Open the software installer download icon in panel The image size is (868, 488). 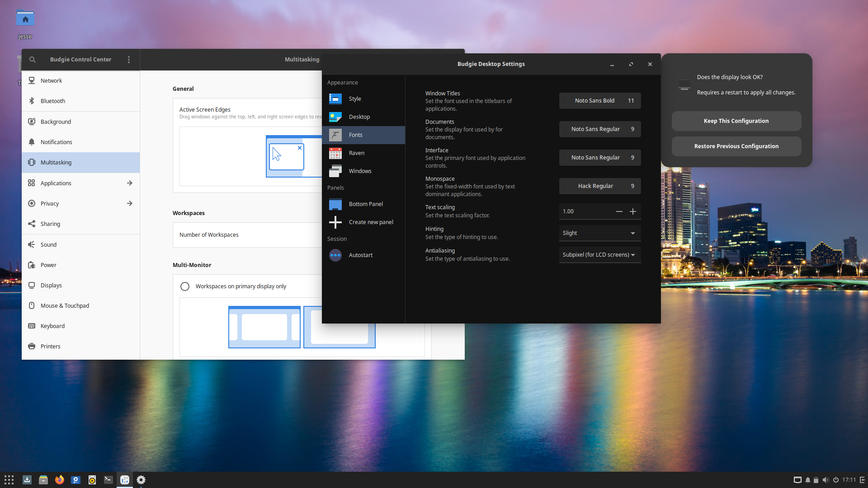(x=27, y=480)
